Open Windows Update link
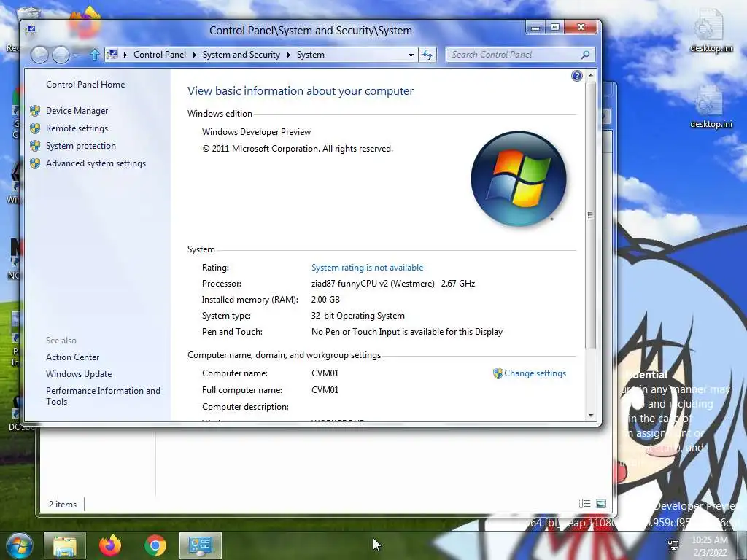Image resolution: width=747 pixels, height=560 pixels. (79, 374)
